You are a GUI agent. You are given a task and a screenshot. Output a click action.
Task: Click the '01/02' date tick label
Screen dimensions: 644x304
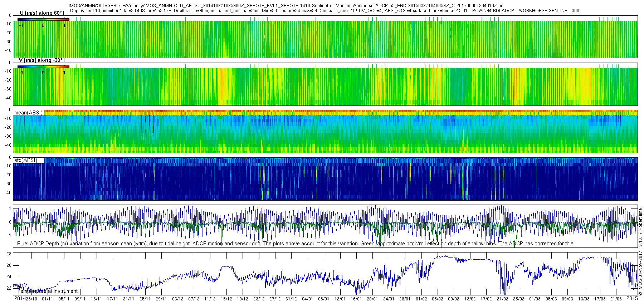[x=421, y=299]
